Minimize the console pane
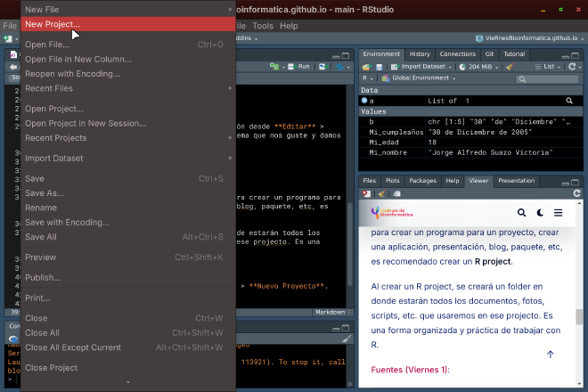588x392 pixels. pos(336,329)
